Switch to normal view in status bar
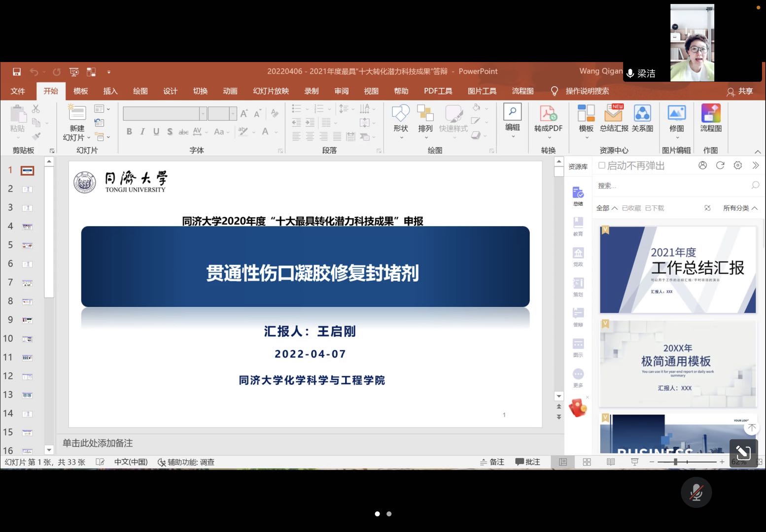766x532 pixels. [563, 462]
